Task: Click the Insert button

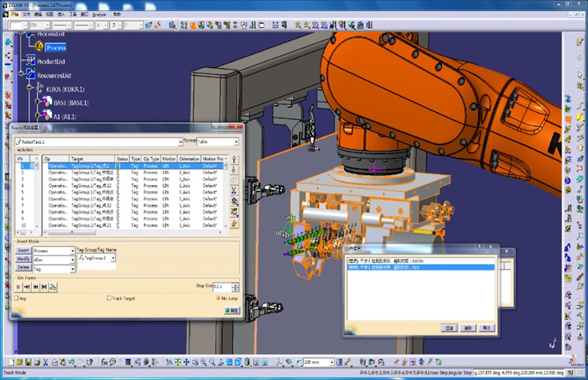Action: (x=24, y=250)
